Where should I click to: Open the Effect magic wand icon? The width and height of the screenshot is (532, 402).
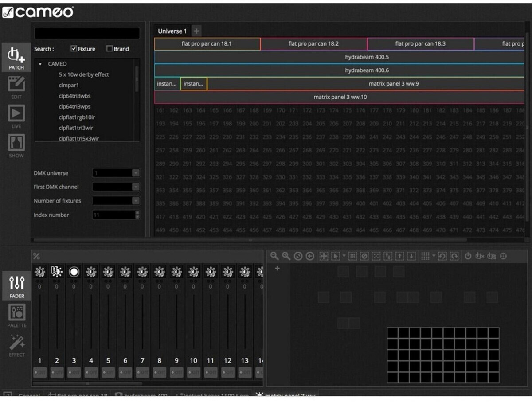click(17, 343)
